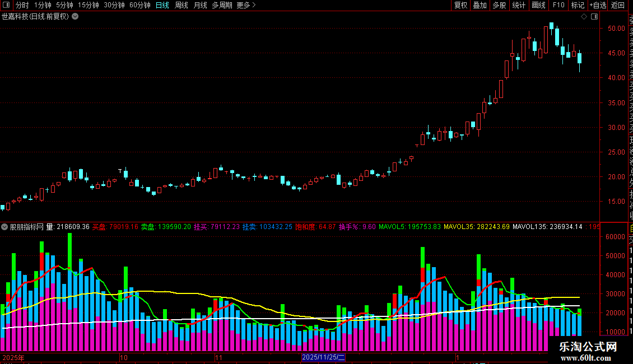
Task: Select the 15分钟 period
Action: (x=88, y=5)
